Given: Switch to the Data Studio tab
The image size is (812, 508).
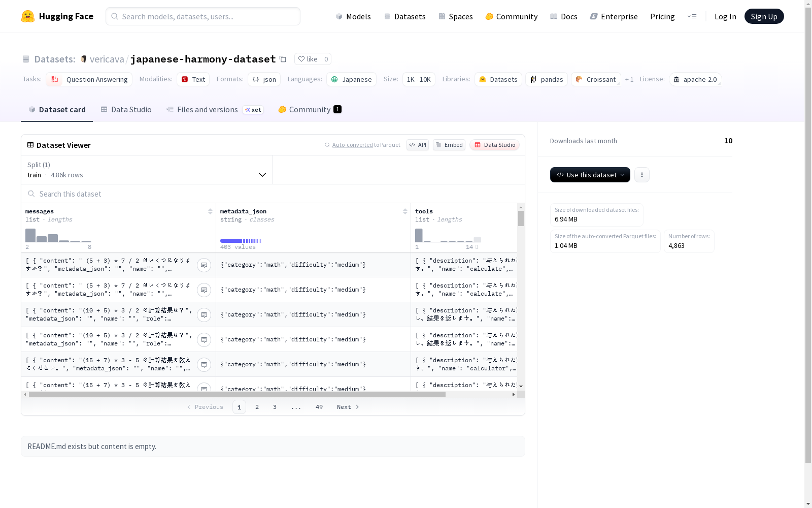Looking at the screenshot, I should (126, 110).
